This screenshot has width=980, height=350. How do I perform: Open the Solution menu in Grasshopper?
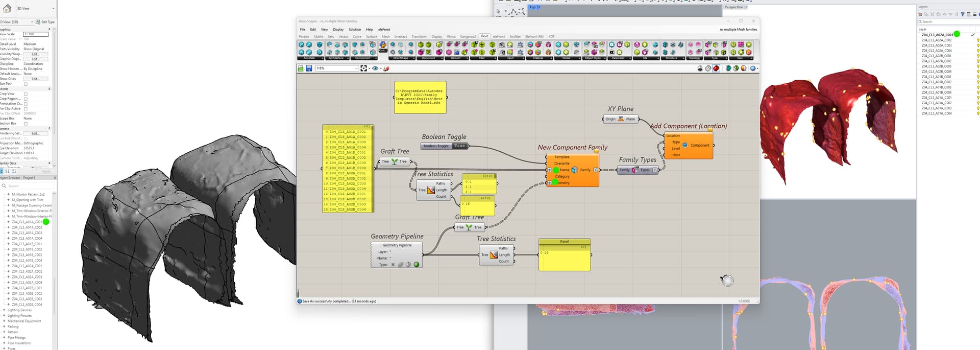click(354, 30)
